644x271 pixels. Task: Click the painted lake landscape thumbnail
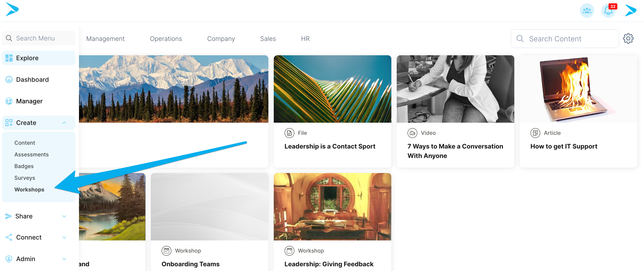(112, 207)
